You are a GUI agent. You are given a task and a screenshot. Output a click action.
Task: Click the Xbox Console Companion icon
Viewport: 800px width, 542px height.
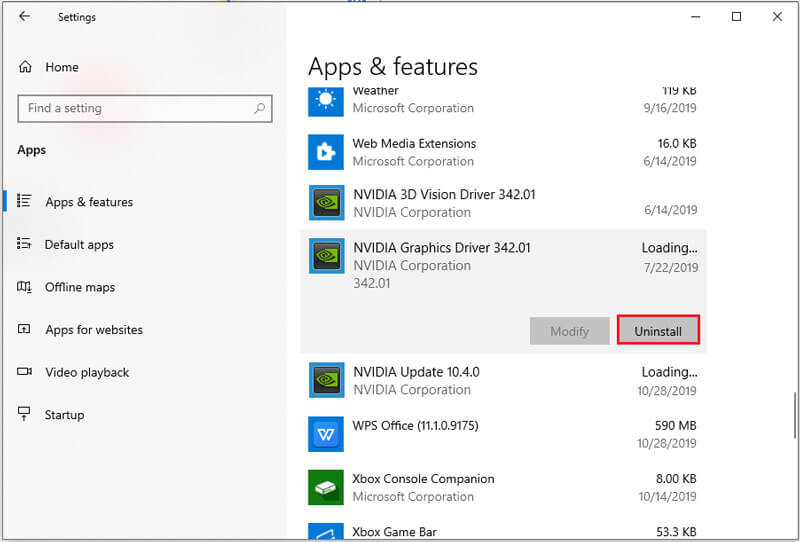coord(326,487)
